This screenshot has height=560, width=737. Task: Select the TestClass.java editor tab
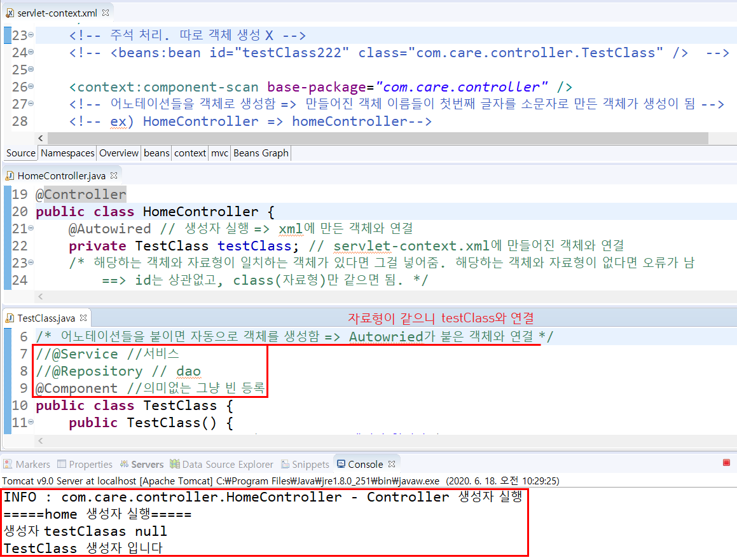coord(46,318)
